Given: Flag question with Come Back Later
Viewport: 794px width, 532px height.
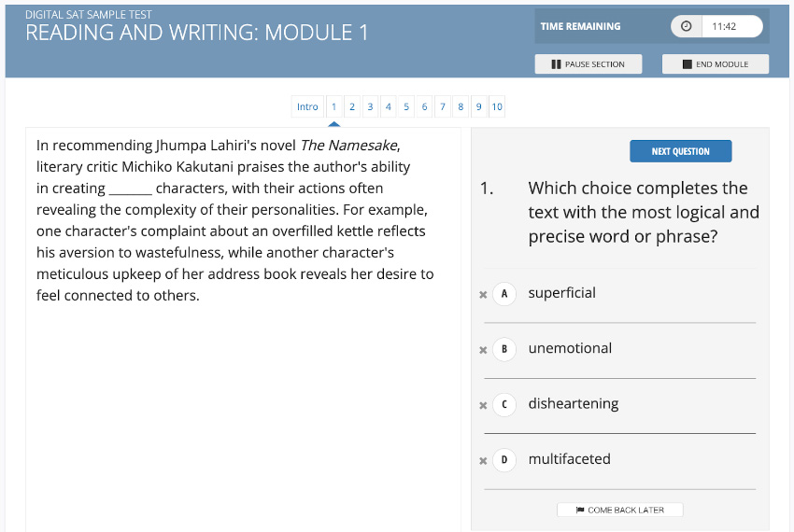Looking at the screenshot, I should click(620, 510).
